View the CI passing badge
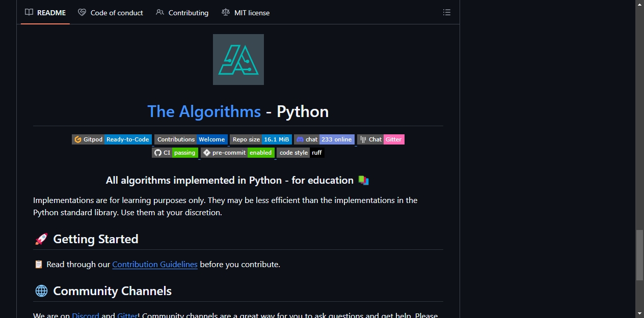The width and height of the screenshot is (644, 318). 175,153
